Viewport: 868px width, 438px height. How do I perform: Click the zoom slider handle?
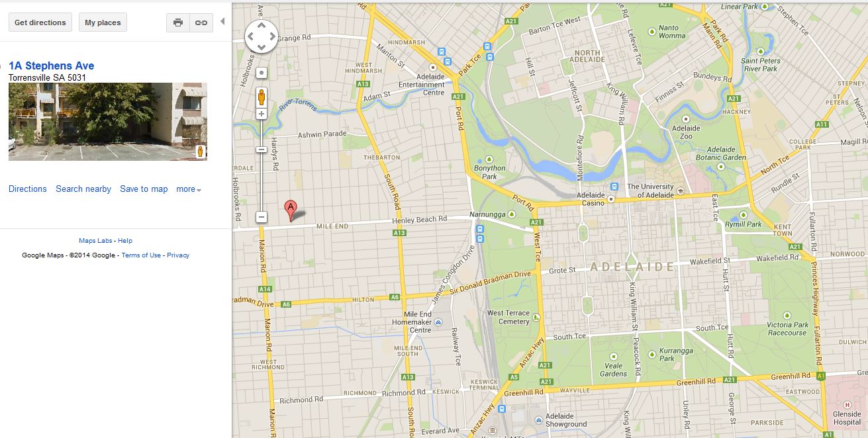[262, 150]
